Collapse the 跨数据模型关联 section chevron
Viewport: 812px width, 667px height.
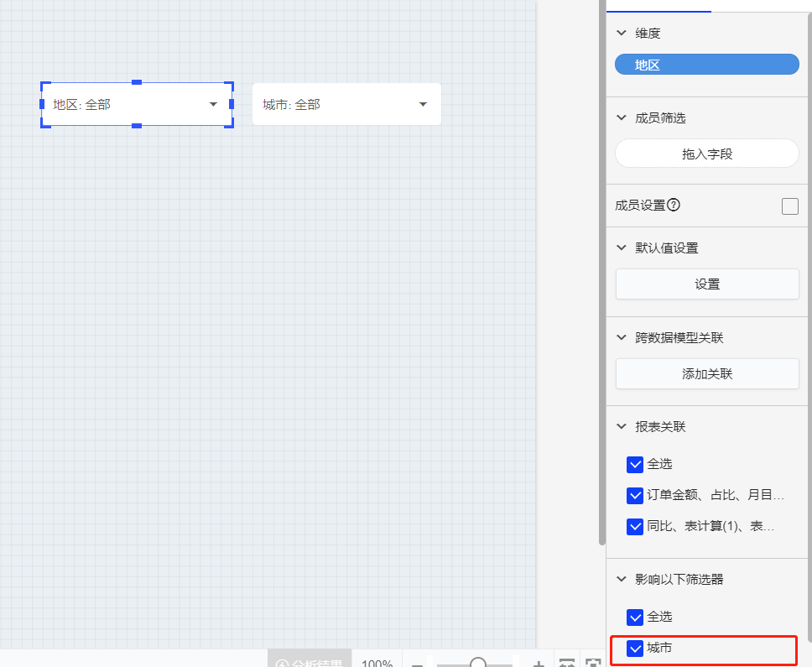pos(622,337)
